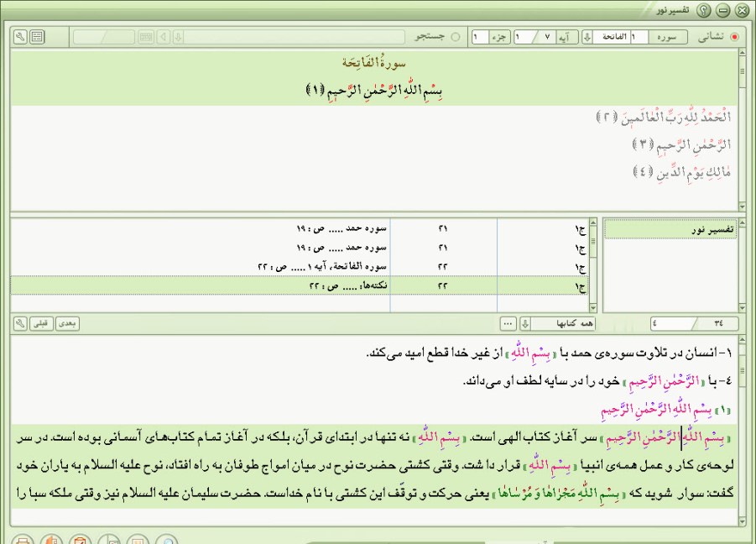Go to previous entry with قبلی button
Image resolution: width=756 pixels, height=544 pixels.
coord(40,323)
